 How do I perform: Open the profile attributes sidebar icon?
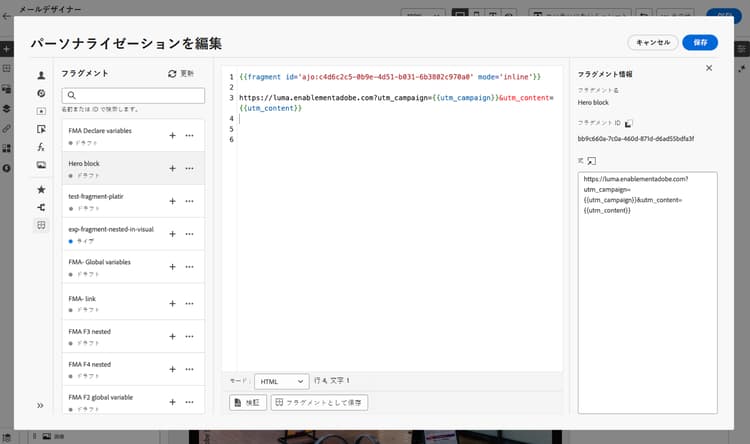point(41,75)
